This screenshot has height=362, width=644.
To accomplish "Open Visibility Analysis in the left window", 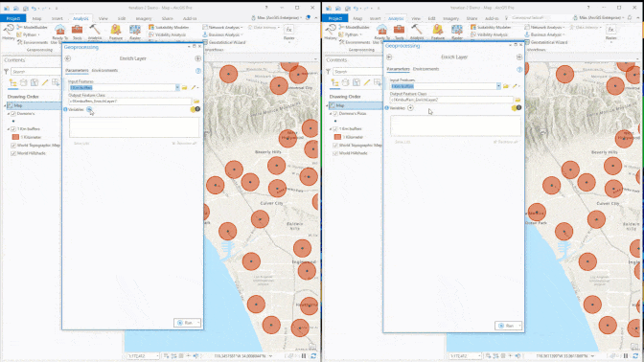I will point(167,34).
